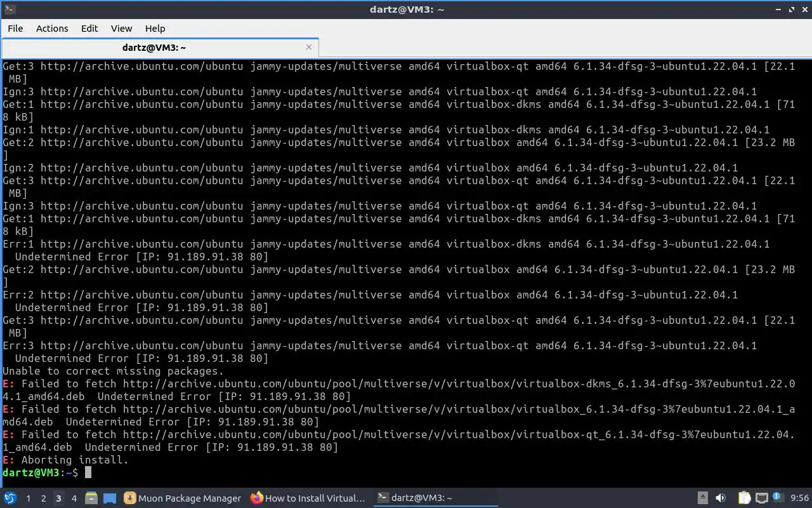Open the volume control tray icon
This screenshot has width=812, height=508.
click(721, 498)
